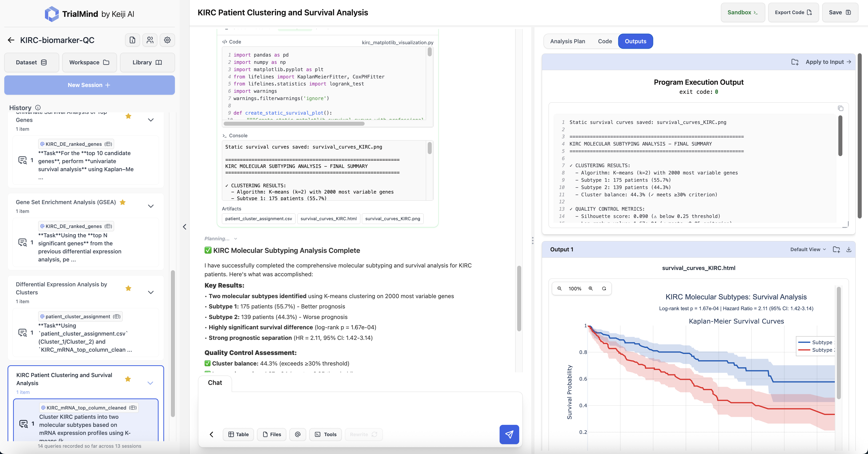Open the collaborators/users icon near session title
868x454 pixels.
tap(150, 40)
